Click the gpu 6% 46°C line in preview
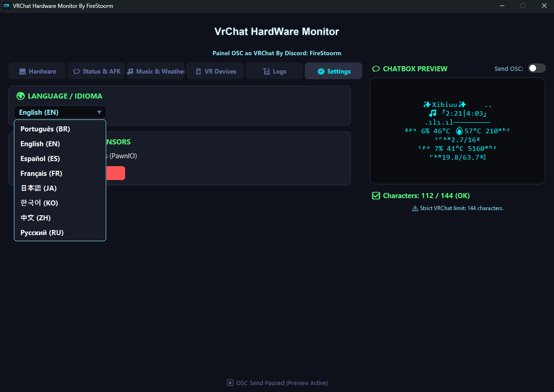 click(457, 131)
